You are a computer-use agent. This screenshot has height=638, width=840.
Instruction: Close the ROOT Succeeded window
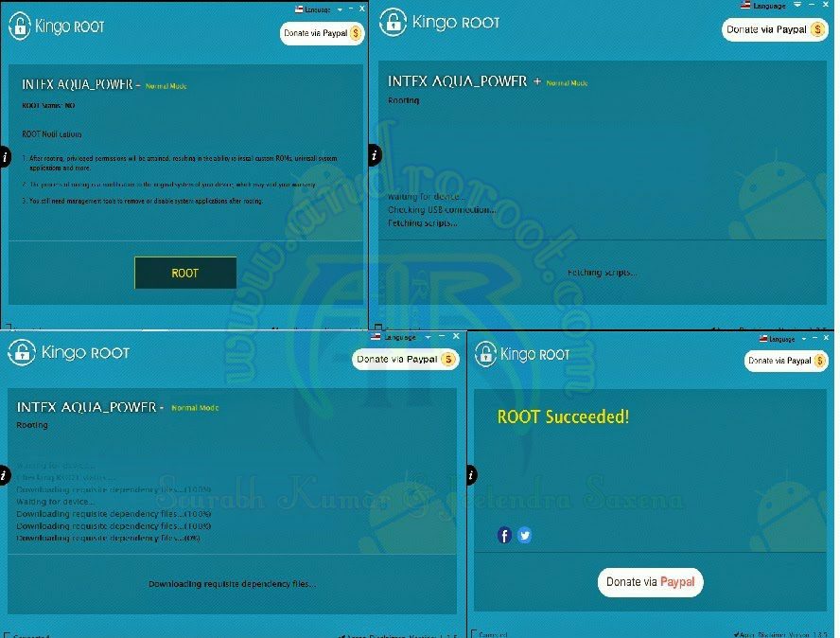click(x=826, y=338)
